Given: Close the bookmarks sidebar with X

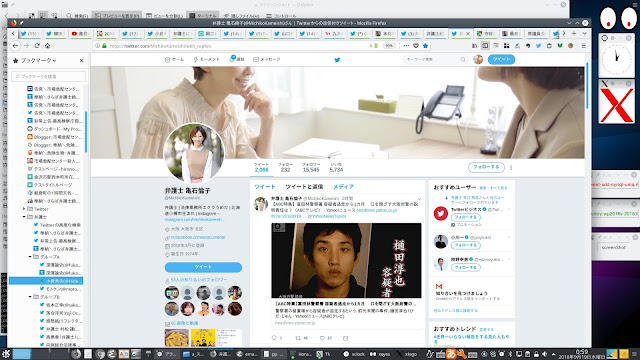Looking at the screenshot, I should (x=82, y=60).
